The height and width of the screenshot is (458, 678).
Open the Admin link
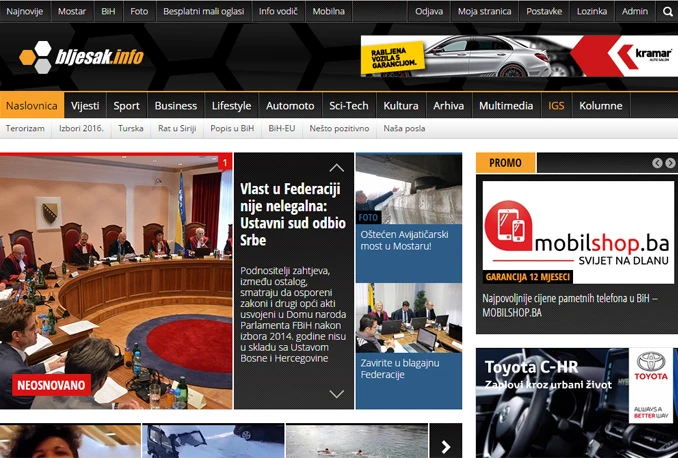635,12
